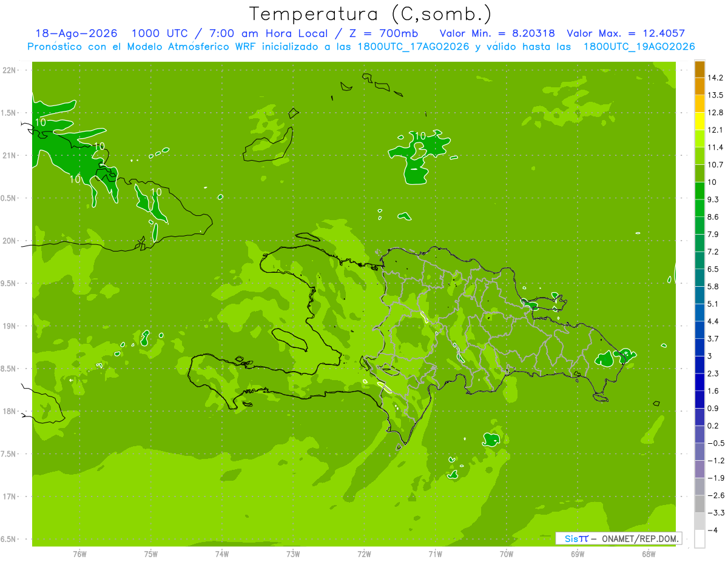Click the '8.6' legend value

tap(713, 216)
